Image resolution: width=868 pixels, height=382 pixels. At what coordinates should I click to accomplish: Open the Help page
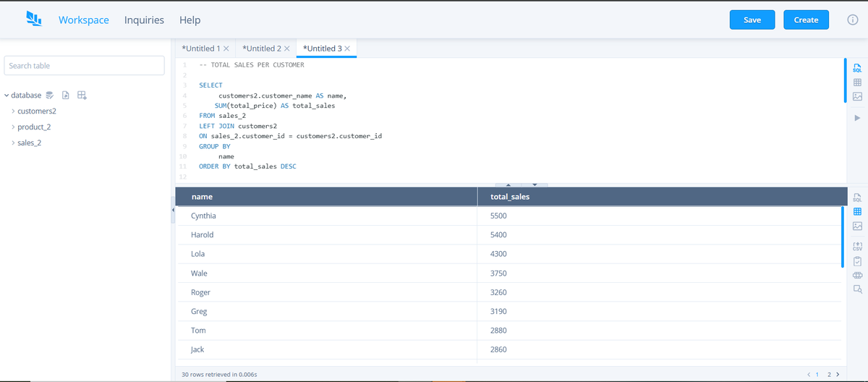[x=190, y=20]
